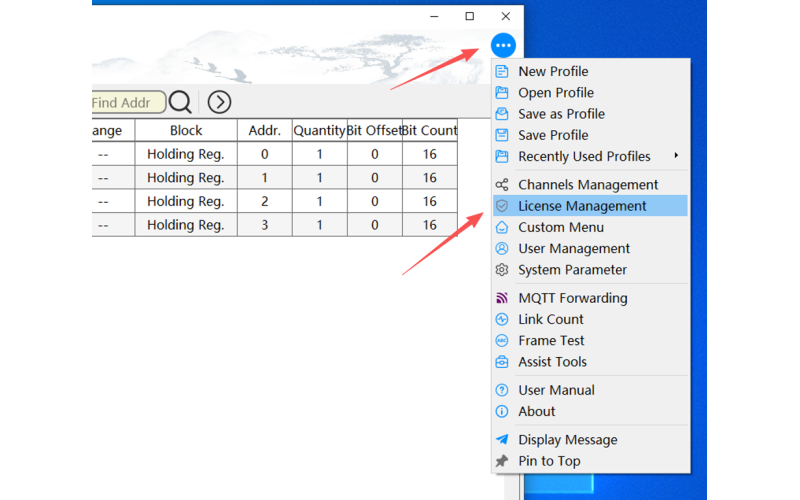800x500 pixels.
Task: Select Holding Reg. cell for address 0
Action: coord(186,154)
